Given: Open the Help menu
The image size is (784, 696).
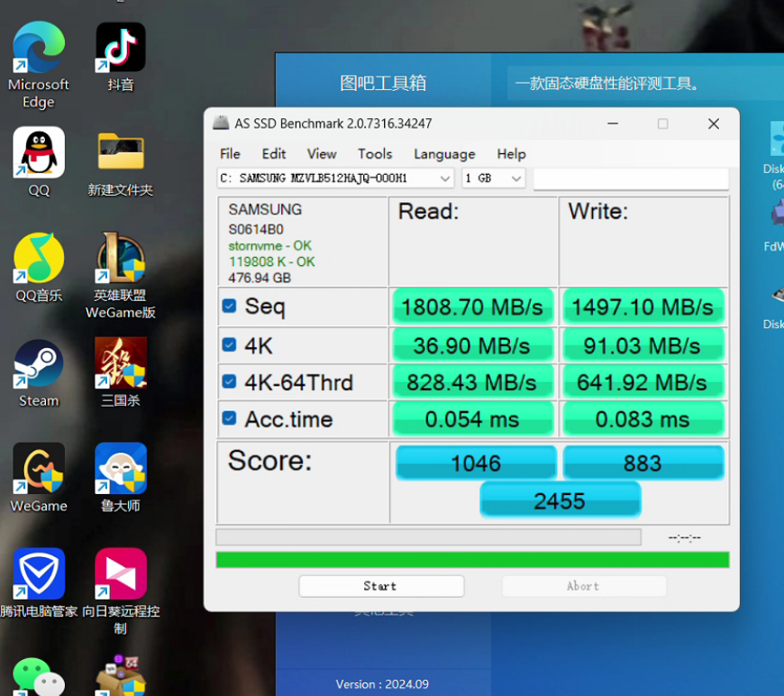Looking at the screenshot, I should coord(511,154).
